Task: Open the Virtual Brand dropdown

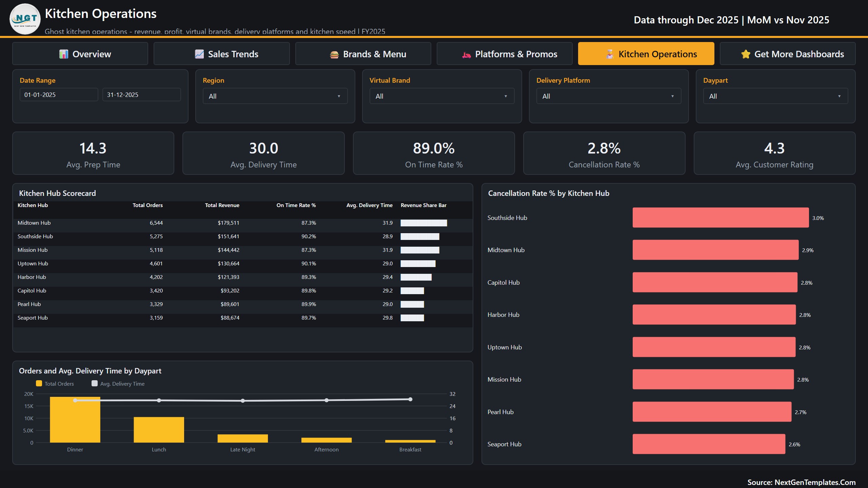Action: (x=442, y=96)
